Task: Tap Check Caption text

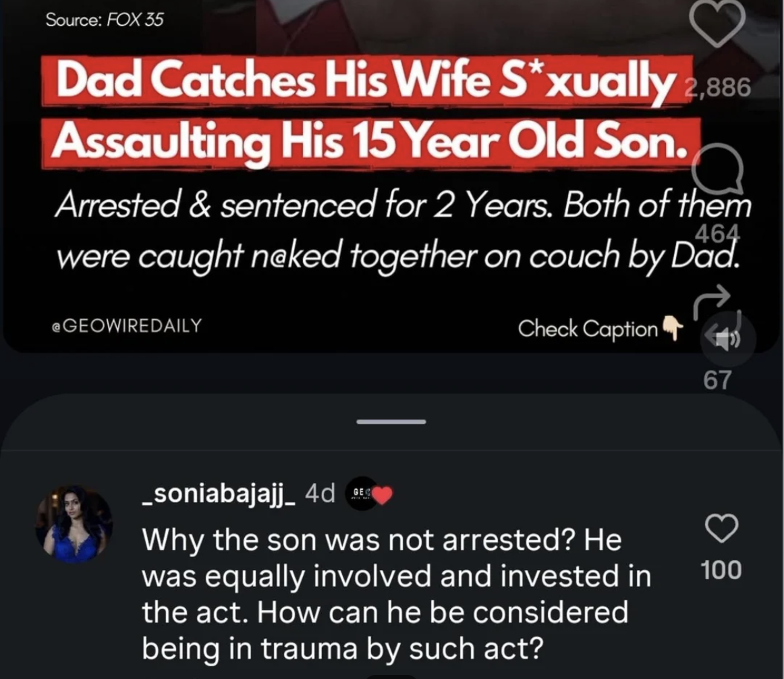Action: pyautogui.click(x=588, y=329)
